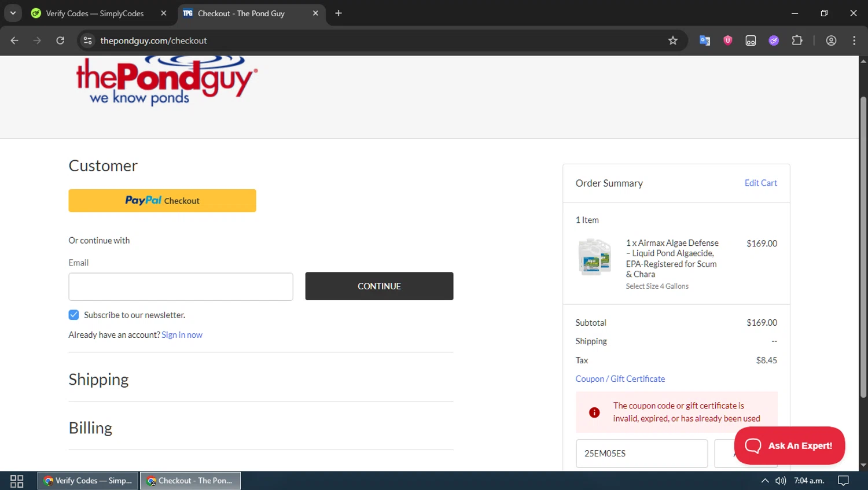868x490 pixels.
Task: Bookmark this page with the star icon
Action: (x=672, y=40)
